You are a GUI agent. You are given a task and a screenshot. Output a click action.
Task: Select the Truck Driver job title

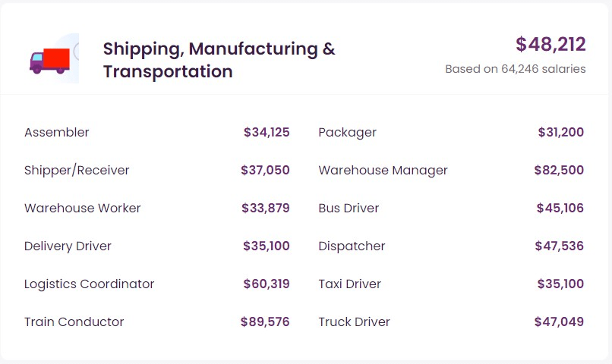point(354,322)
